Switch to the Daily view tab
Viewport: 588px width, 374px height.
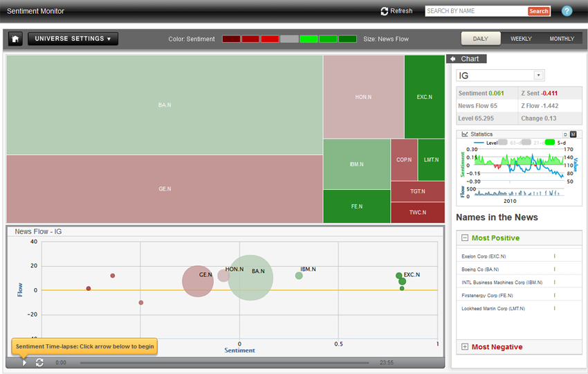[481, 39]
